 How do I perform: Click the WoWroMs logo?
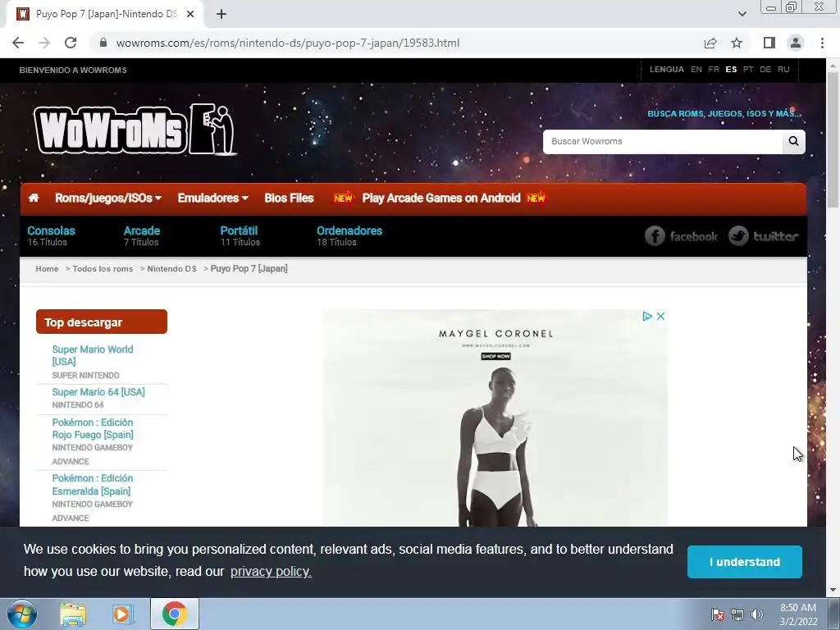click(135, 130)
